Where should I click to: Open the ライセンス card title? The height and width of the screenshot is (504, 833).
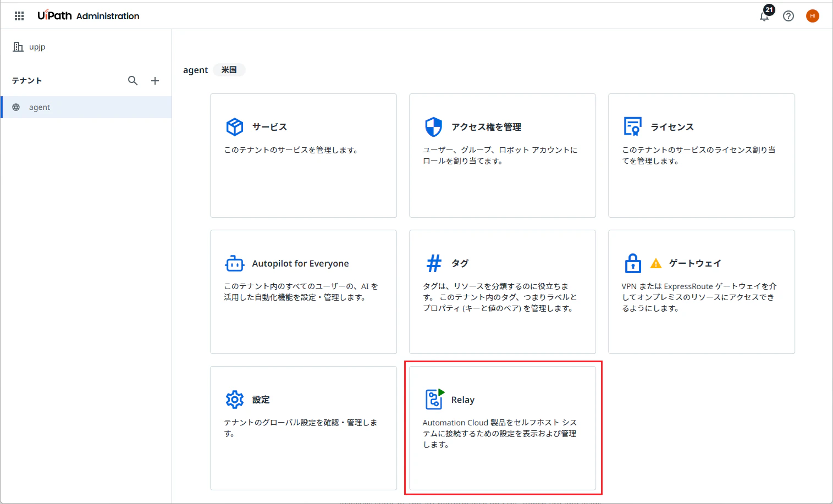[672, 127]
